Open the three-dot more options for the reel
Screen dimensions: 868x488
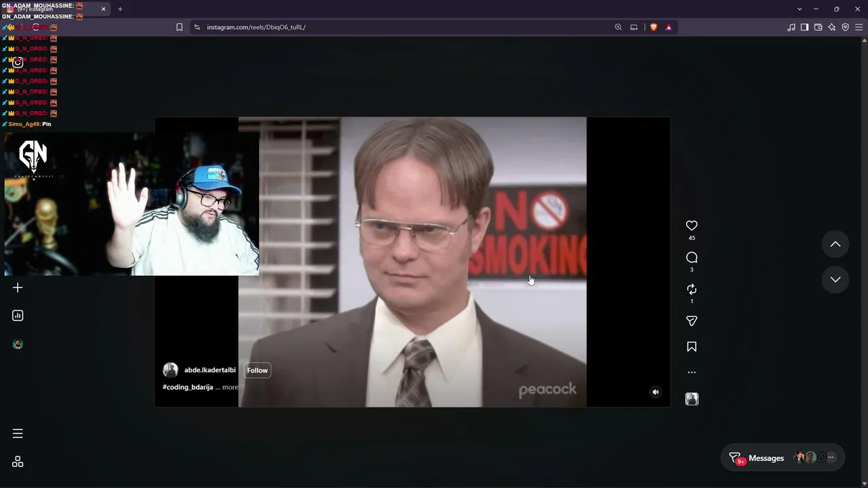click(x=692, y=372)
